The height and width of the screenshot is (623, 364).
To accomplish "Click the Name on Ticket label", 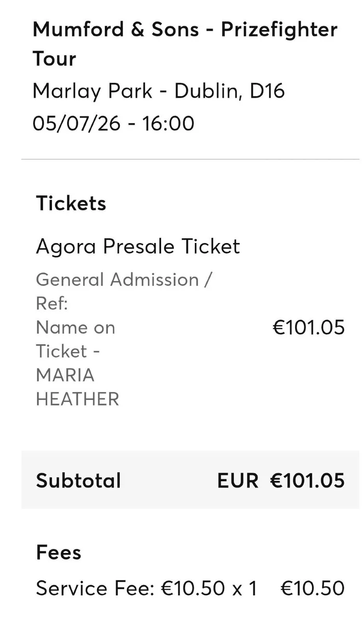I will point(75,340).
